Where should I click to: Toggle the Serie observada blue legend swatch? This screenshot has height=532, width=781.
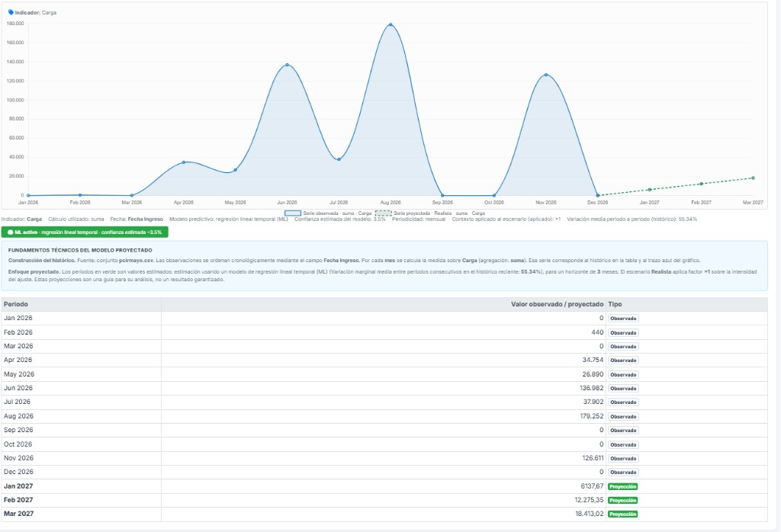[x=293, y=213]
